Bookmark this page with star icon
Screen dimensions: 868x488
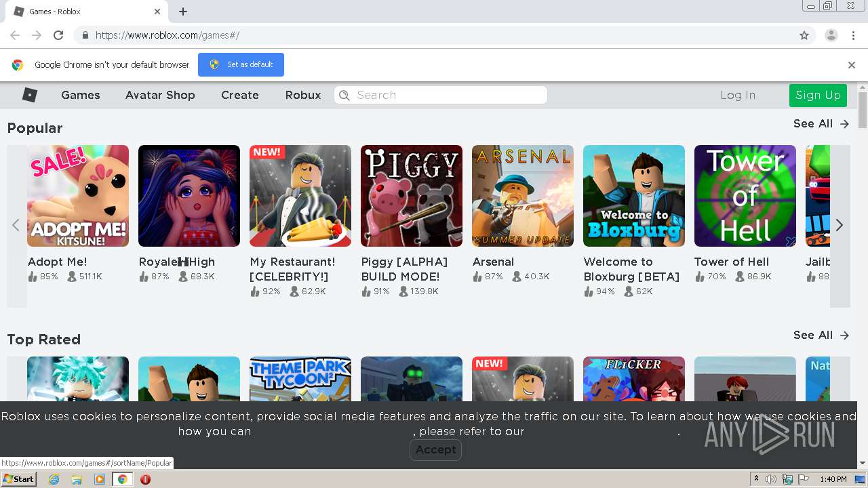[804, 35]
